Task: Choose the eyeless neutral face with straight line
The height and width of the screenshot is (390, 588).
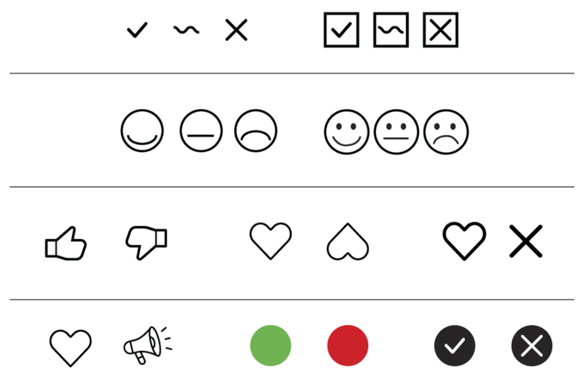Action: click(201, 131)
